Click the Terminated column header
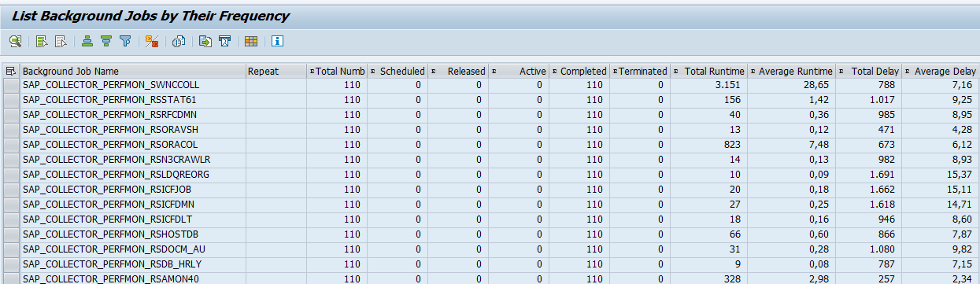This screenshot has width=980, height=284. tap(640, 71)
